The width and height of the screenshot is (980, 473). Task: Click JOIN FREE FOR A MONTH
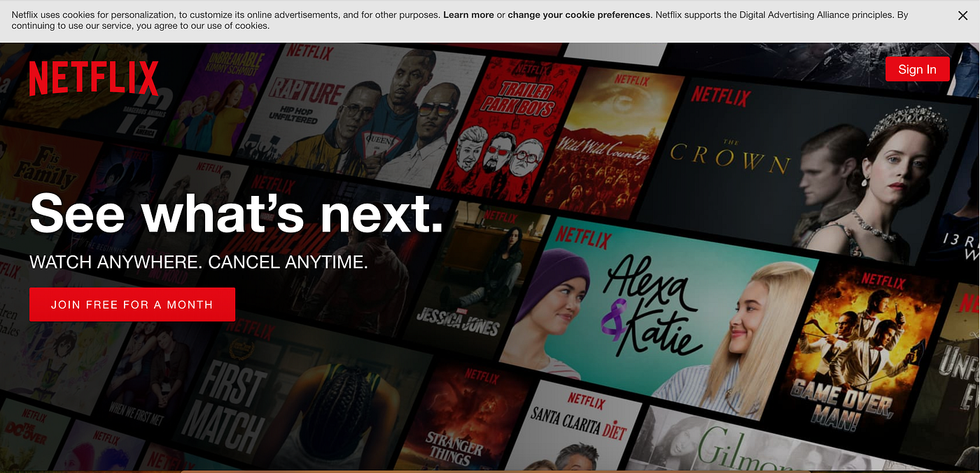132,304
